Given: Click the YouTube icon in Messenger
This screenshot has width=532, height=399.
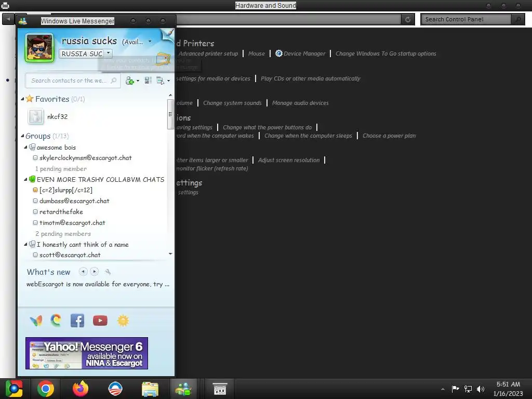Looking at the screenshot, I should tap(100, 321).
